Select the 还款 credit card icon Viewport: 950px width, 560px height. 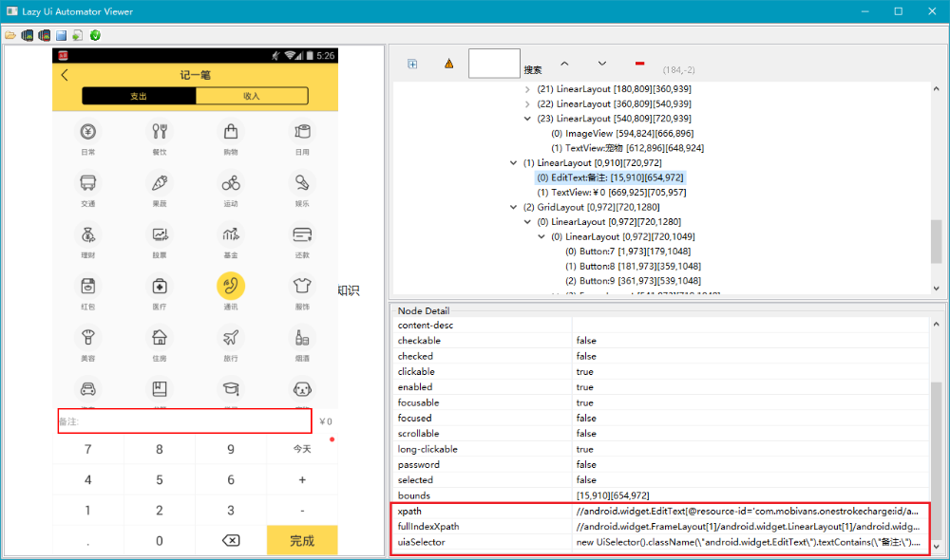point(302,234)
